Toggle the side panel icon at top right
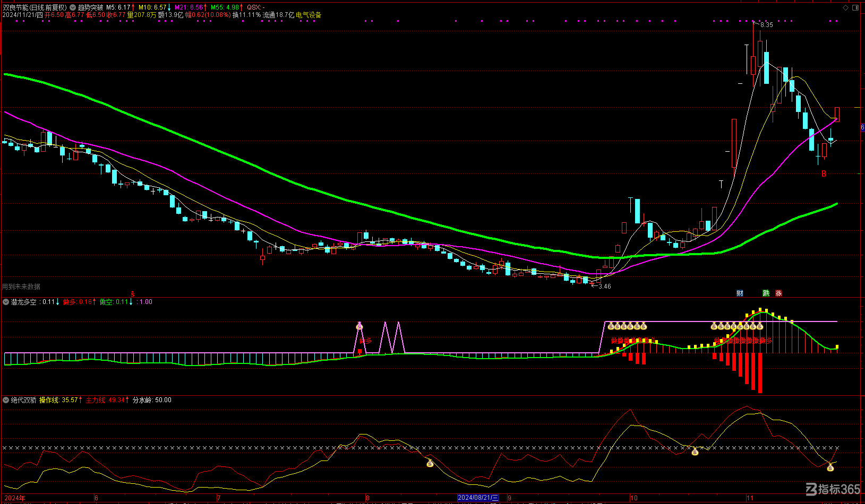865x504 pixels. 855,7
